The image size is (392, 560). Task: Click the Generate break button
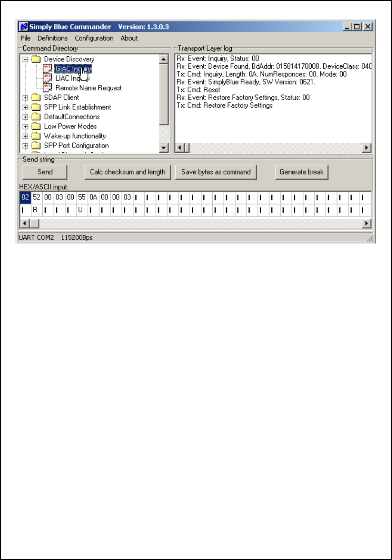[x=302, y=172]
